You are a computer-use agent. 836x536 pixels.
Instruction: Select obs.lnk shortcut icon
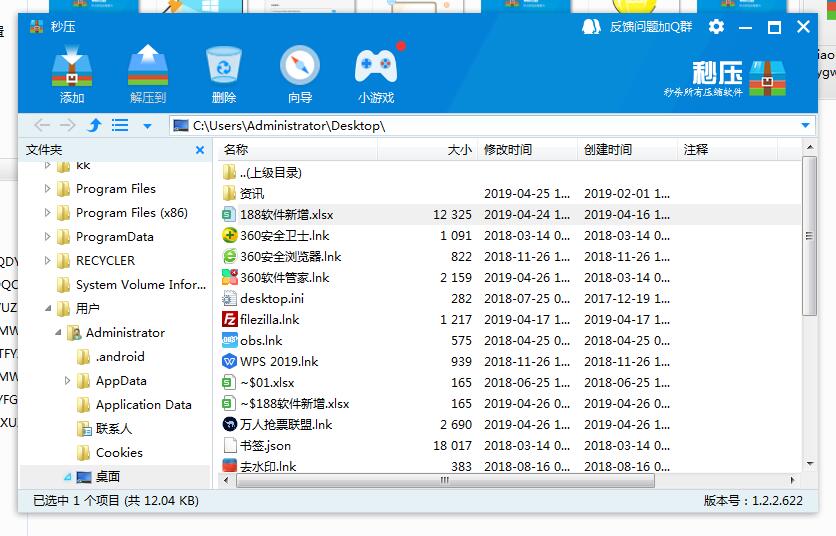click(x=229, y=340)
